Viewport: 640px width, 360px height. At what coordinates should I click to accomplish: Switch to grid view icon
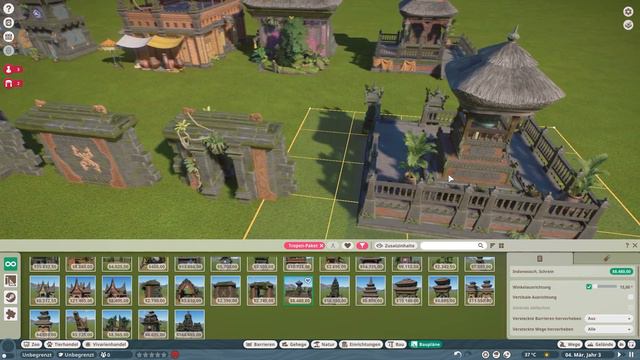[501, 245]
